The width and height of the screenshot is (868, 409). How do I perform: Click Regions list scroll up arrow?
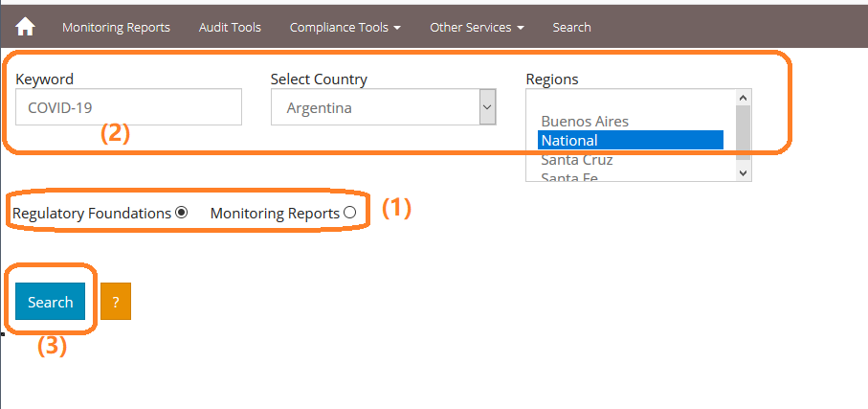(743, 98)
